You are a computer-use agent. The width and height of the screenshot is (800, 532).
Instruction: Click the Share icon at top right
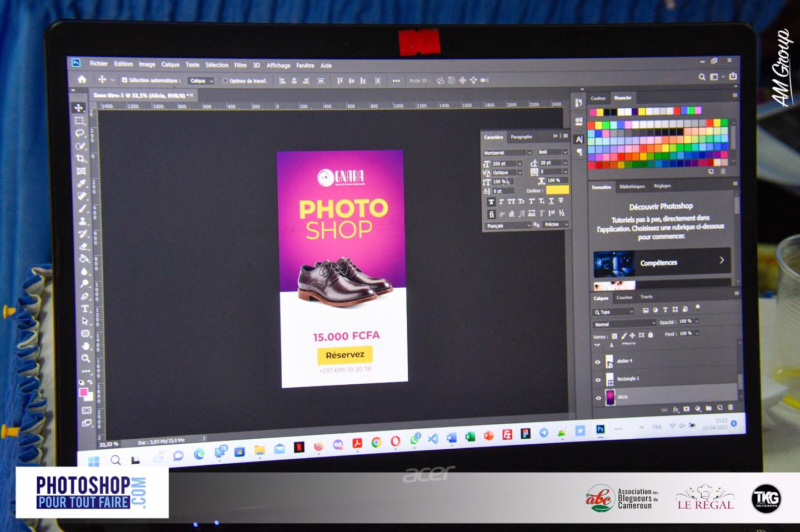click(x=733, y=76)
